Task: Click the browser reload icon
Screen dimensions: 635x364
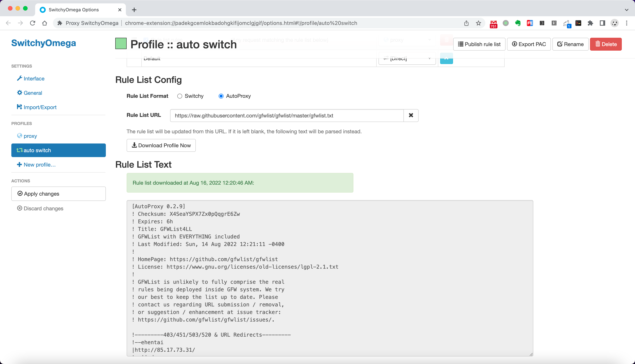Action: (x=33, y=23)
